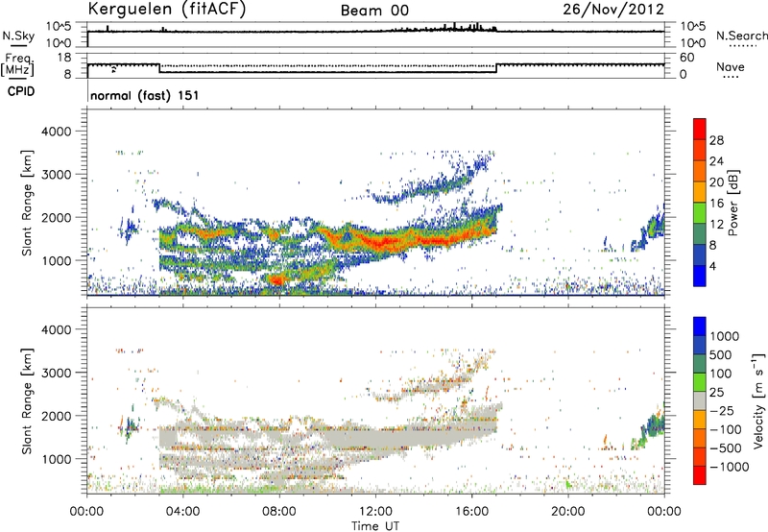Click the "Power [dB]" colorbar title

(x=733, y=203)
